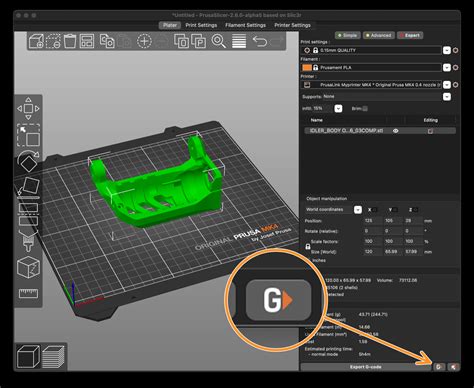Select the Scale gizmo tool
The image size is (474, 388).
[x=29, y=135]
